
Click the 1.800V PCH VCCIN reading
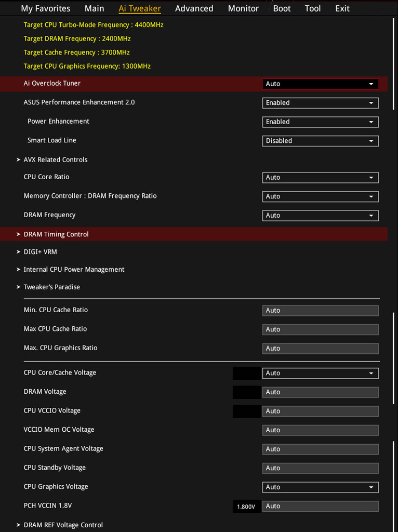(x=246, y=507)
